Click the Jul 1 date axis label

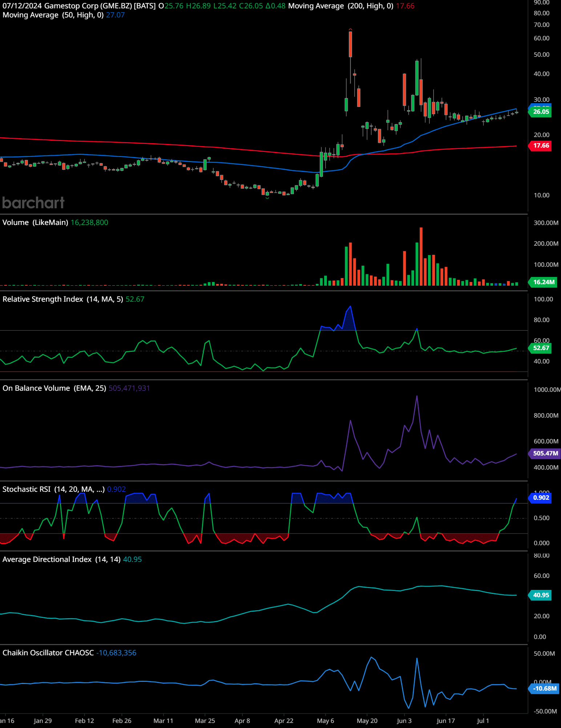tap(483, 721)
